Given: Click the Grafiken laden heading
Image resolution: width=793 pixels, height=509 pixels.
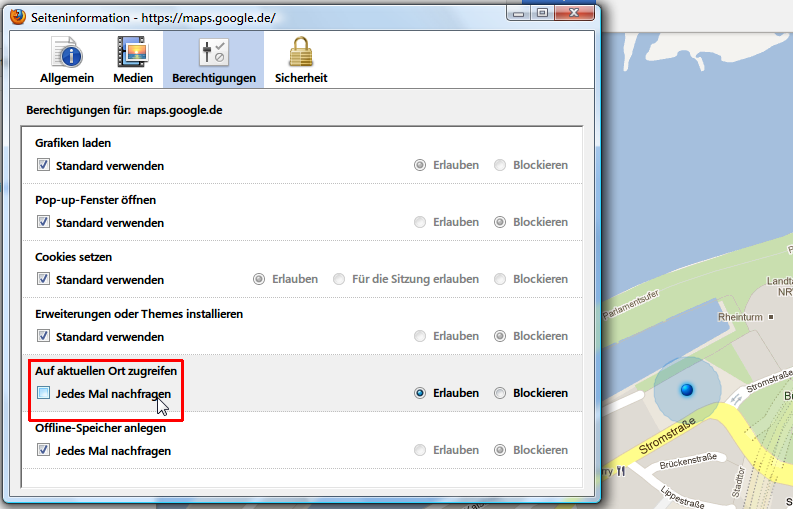Looking at the screenshot, I should (73, 143).
